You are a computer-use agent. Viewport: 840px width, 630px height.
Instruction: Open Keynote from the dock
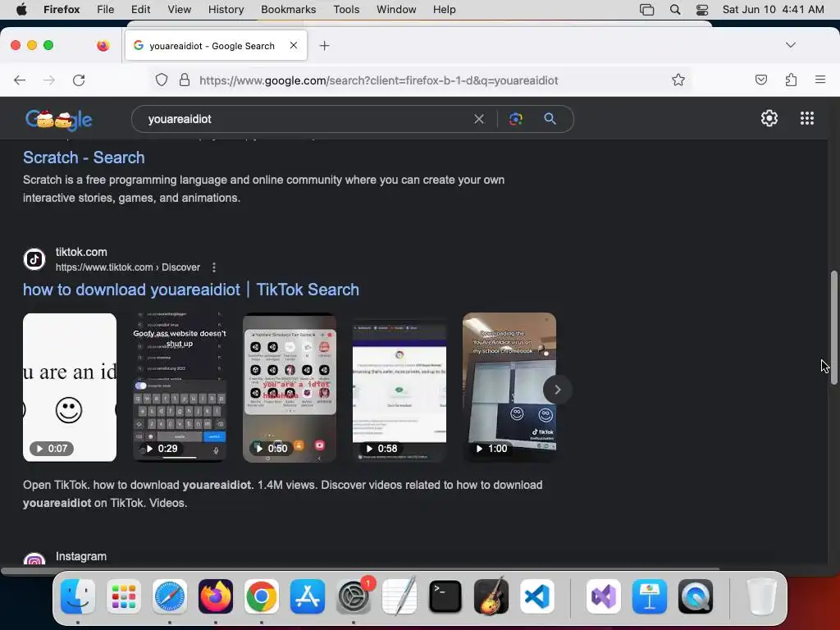[650, 596]
